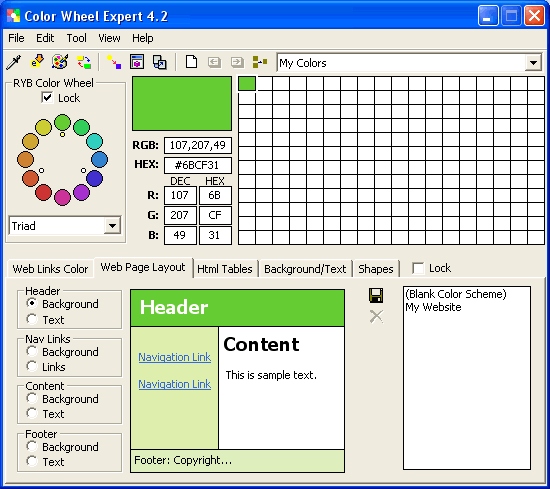
Task: Switch to the Background/Text tab
Action: point(305,269)
